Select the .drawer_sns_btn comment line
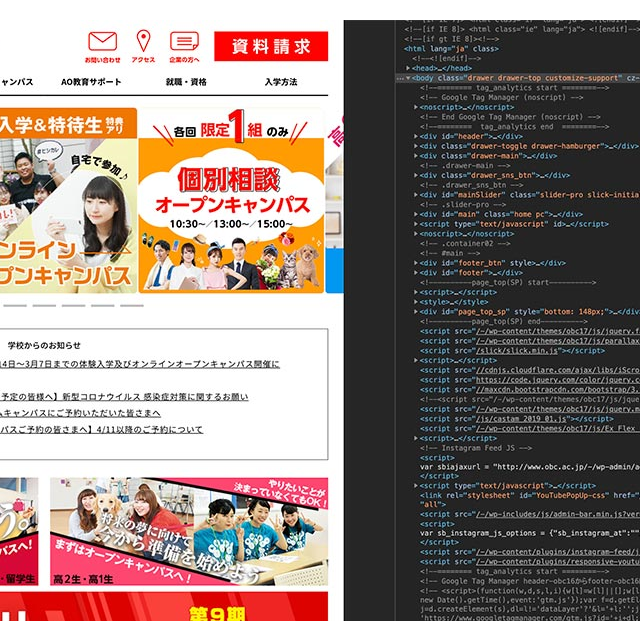Viewport: 640px width, 640px height. tap(474, 185)
